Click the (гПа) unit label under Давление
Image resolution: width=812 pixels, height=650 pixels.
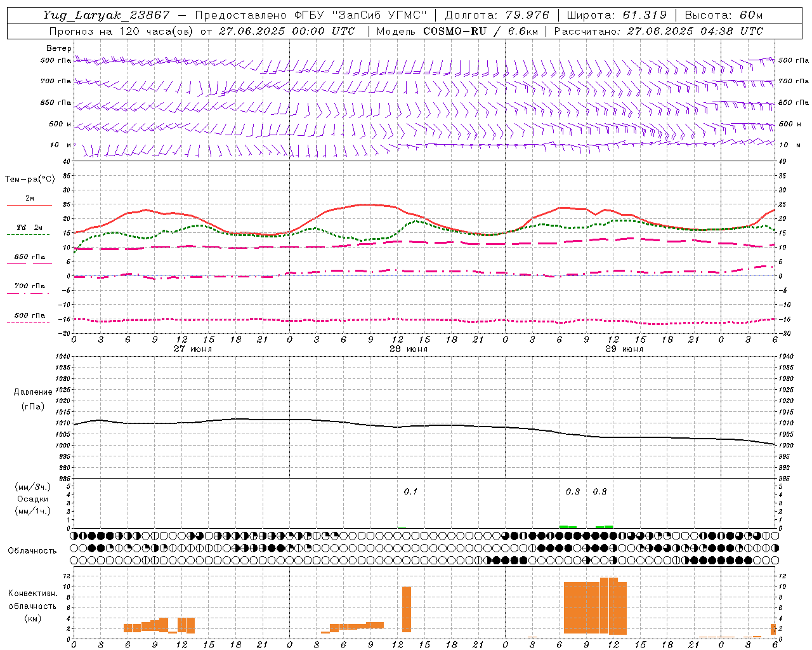33,407
